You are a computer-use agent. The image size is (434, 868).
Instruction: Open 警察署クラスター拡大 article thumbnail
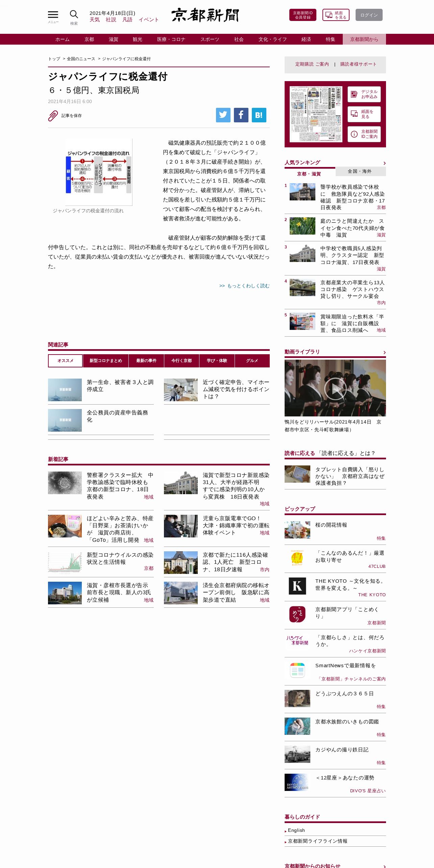click(x=65, y=483)
